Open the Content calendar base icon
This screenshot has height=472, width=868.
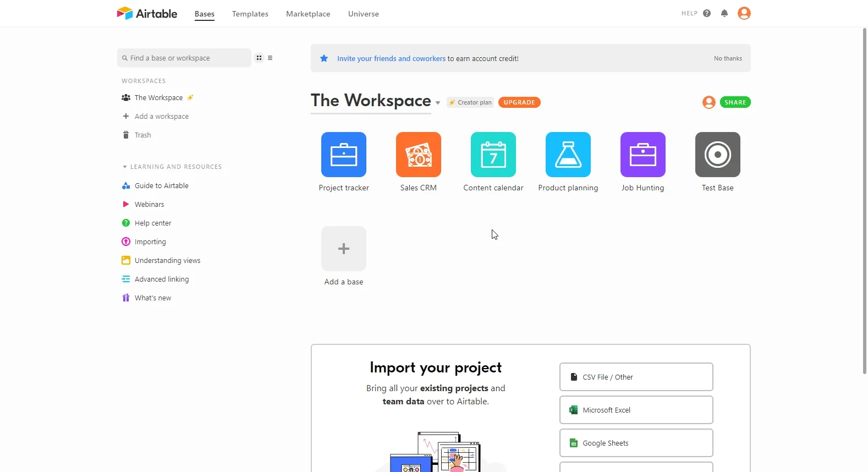tap(493, 155)
